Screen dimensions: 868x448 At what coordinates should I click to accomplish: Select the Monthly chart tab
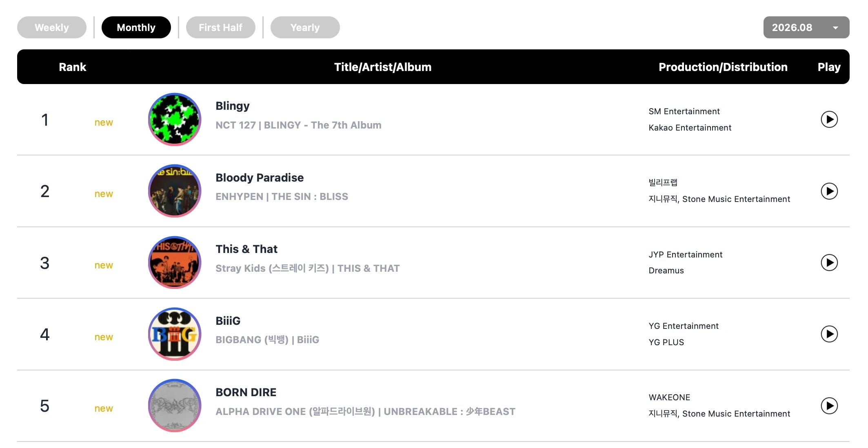point(136,27)
